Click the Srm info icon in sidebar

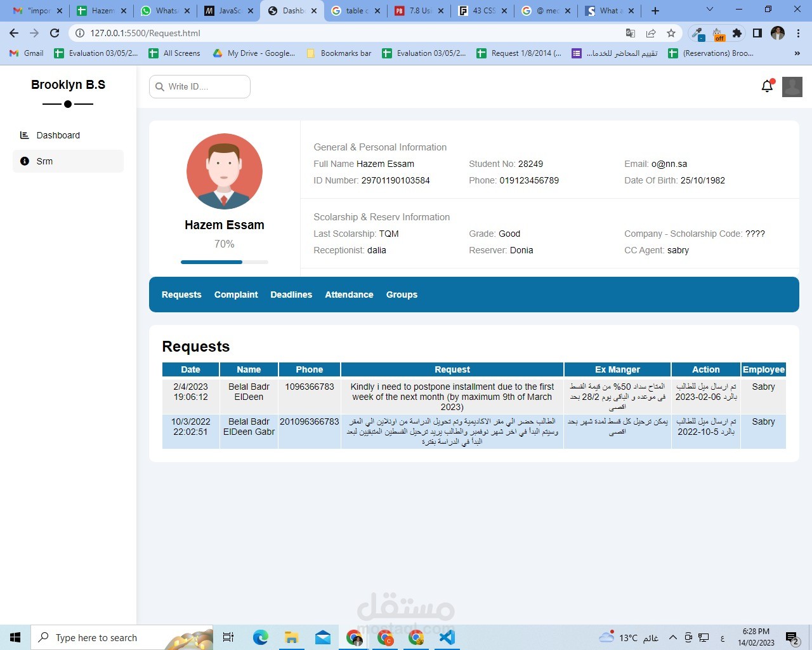click(x=25, y=161)
